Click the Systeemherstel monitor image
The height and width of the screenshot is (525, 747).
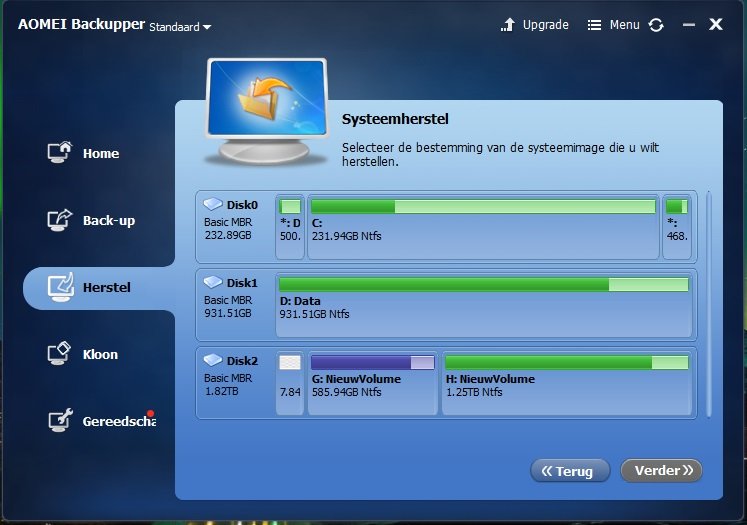tap(267, 111)
